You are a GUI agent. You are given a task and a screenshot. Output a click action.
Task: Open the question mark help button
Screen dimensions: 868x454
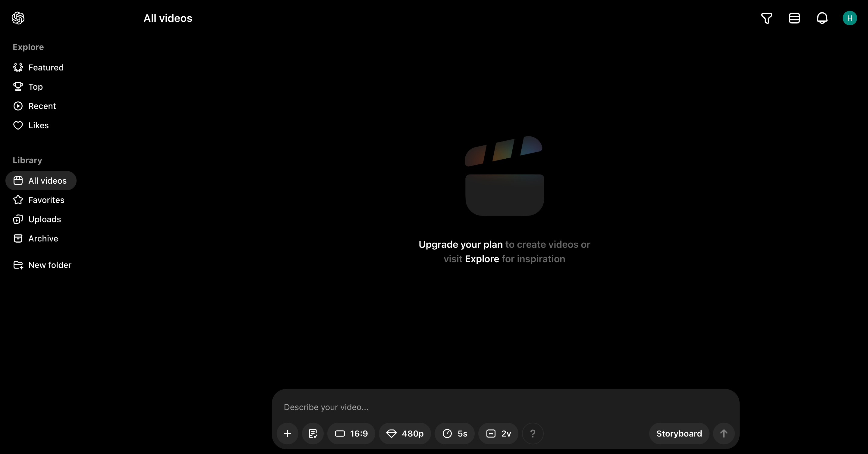[533, 434]
